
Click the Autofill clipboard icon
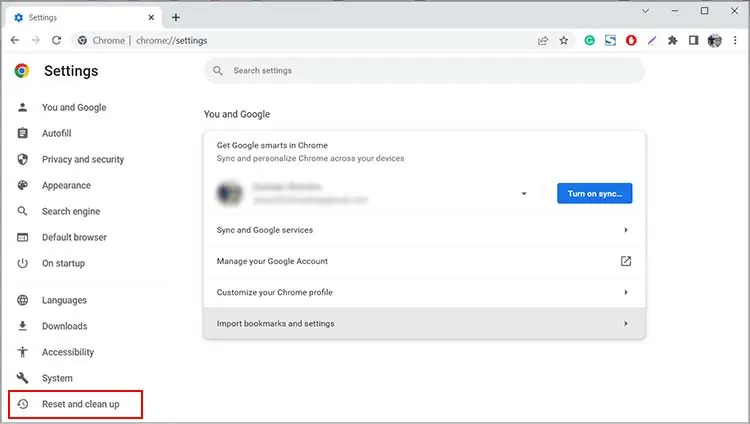tap(22, 133)
